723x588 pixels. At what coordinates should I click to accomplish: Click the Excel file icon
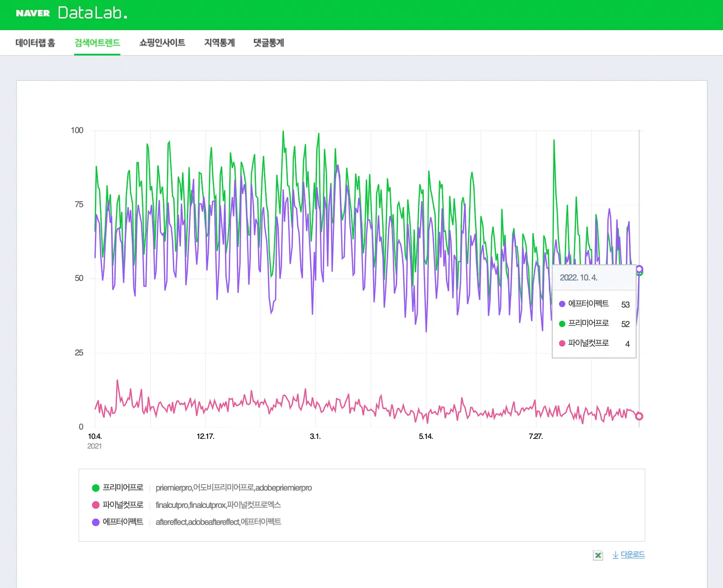598,555
